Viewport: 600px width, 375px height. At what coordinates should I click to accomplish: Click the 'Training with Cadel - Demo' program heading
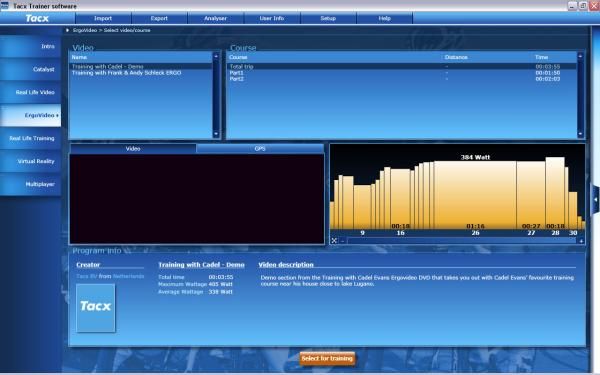click(201, 264)
